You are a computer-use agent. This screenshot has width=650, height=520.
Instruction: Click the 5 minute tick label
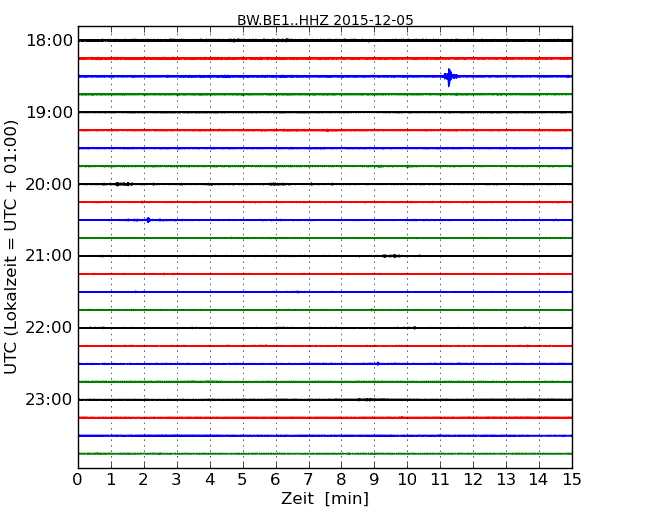click(243, 480)
